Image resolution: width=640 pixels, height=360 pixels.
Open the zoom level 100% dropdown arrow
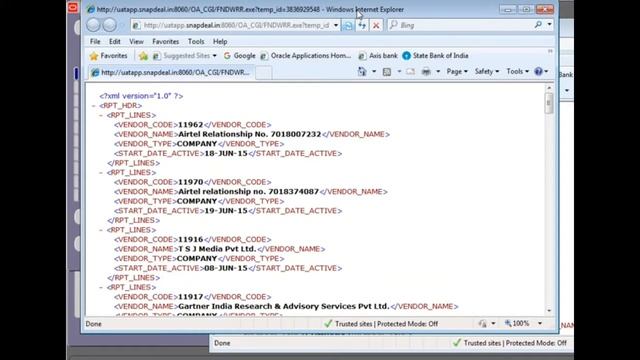(540, 324)
